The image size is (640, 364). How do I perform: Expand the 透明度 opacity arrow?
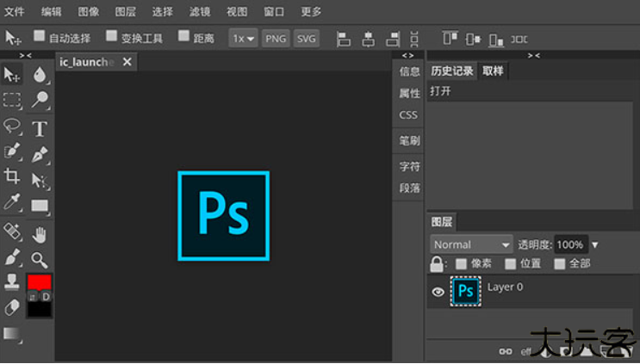click(594, 244)
